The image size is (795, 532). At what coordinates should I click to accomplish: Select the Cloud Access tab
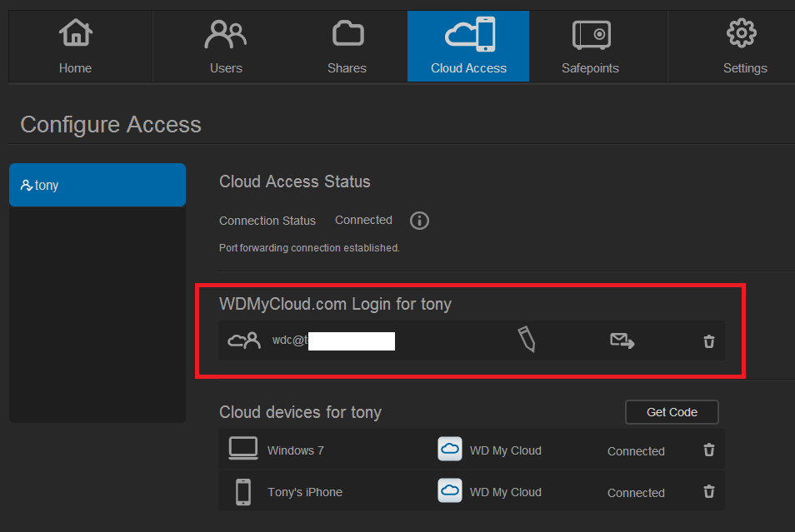(468, 46)
